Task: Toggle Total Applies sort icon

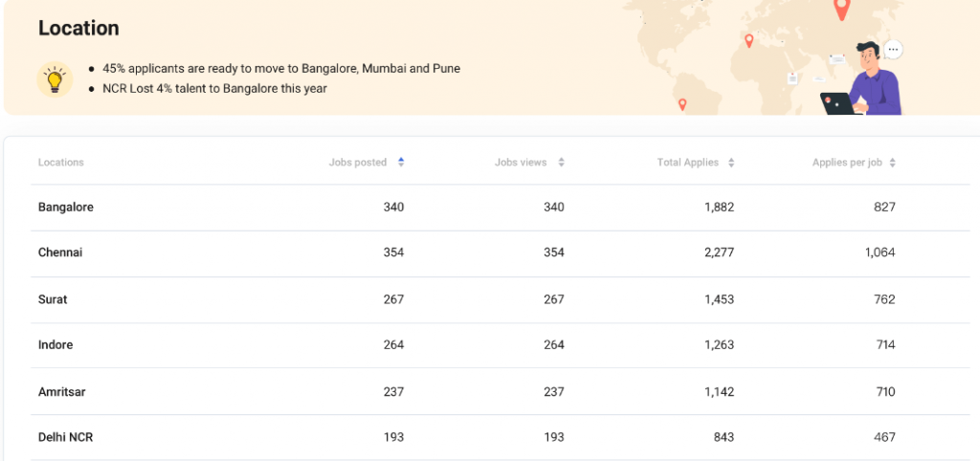Action: (731, 163)
